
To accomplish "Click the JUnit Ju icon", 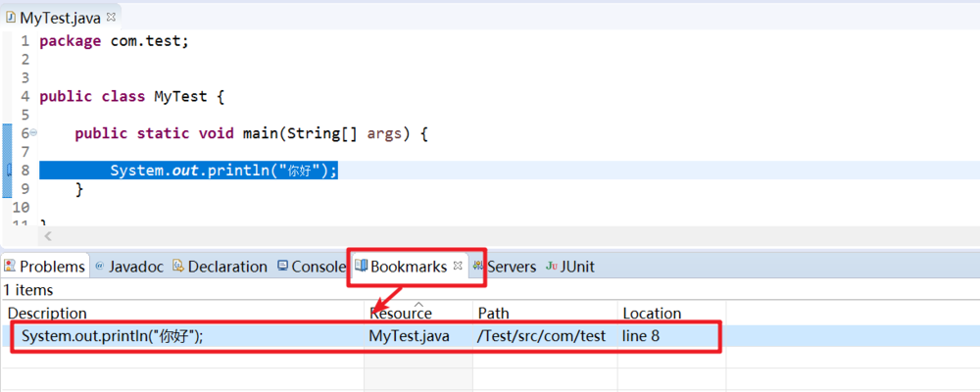I will pos(551,267).
